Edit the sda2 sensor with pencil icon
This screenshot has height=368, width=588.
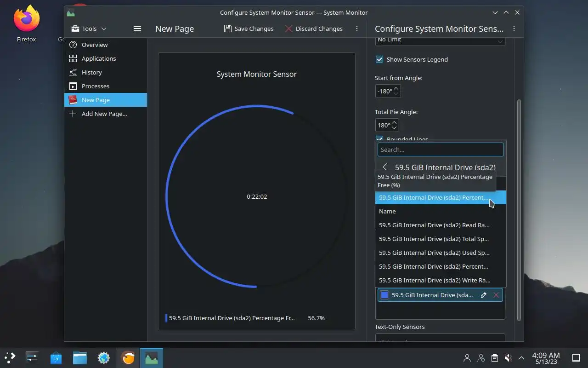pyautogui.click(x=483, y=295)
